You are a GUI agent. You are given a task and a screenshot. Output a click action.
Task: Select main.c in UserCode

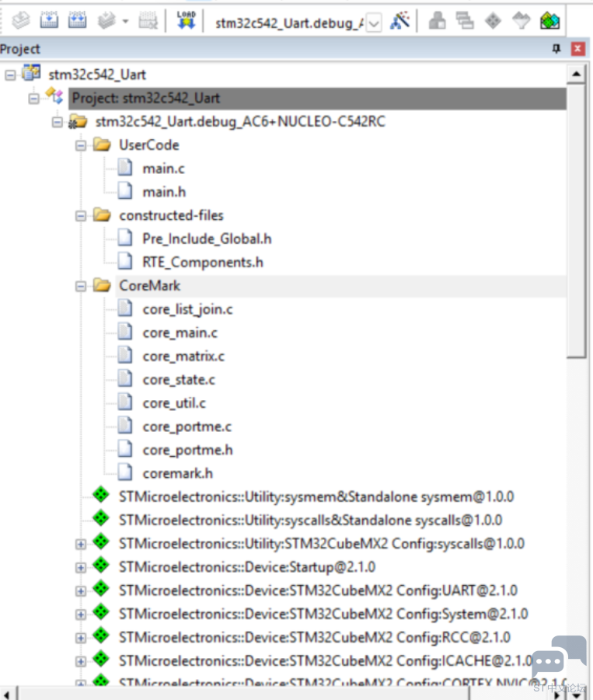pyautogui.click(x=163, y=169)
